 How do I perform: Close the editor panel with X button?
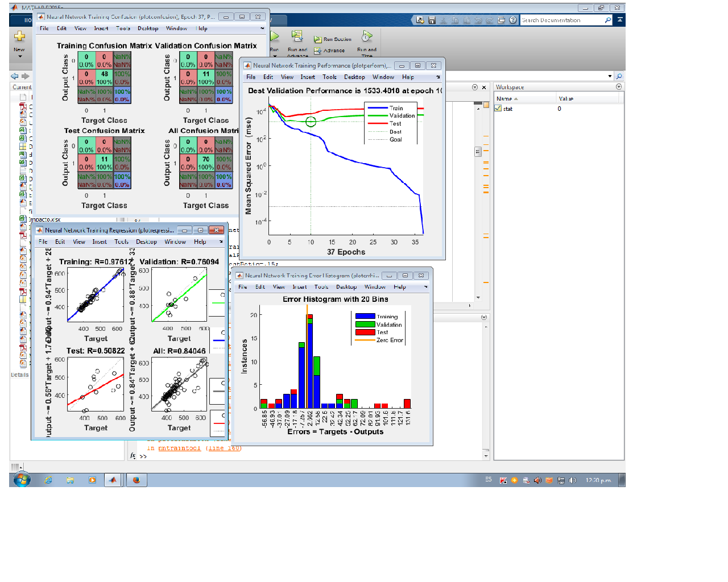click(x=484, y=87)
